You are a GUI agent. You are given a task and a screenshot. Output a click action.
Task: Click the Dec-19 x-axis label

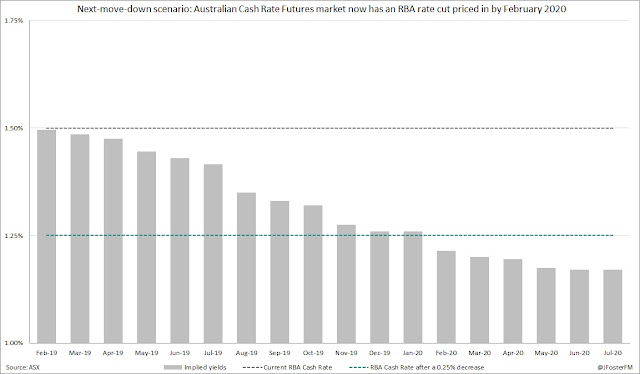(x=380, y=353)
